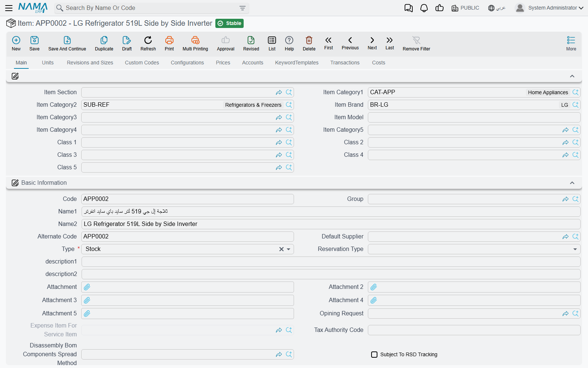Switch to the Main tab
This screenshot has height=368, width=588.
click(x=21, y=63)
